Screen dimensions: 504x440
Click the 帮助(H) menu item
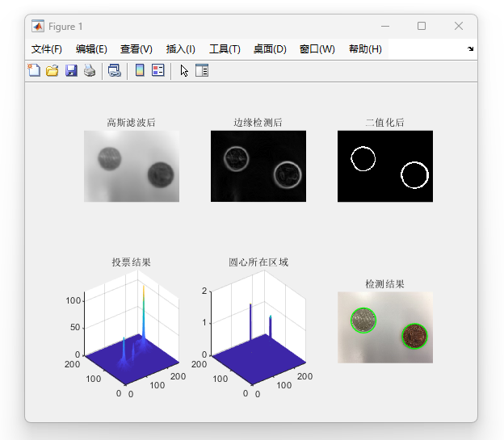pyautogui.click(x=365, y=49)
